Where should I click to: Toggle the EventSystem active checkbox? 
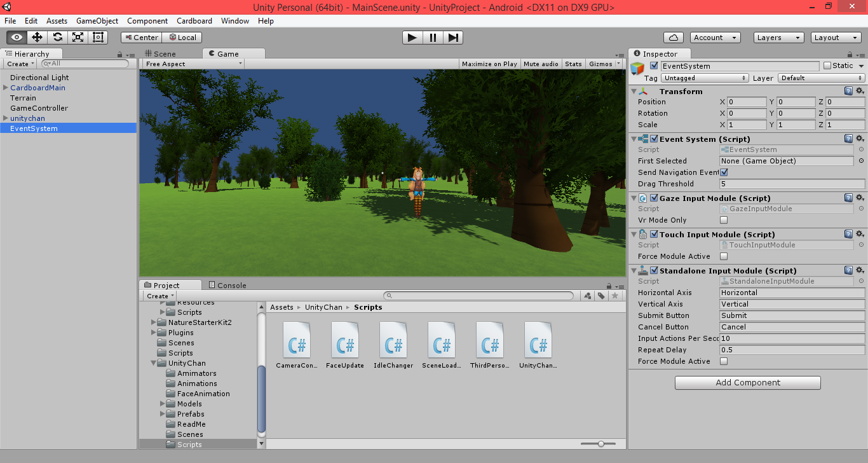tap(654, 66)
